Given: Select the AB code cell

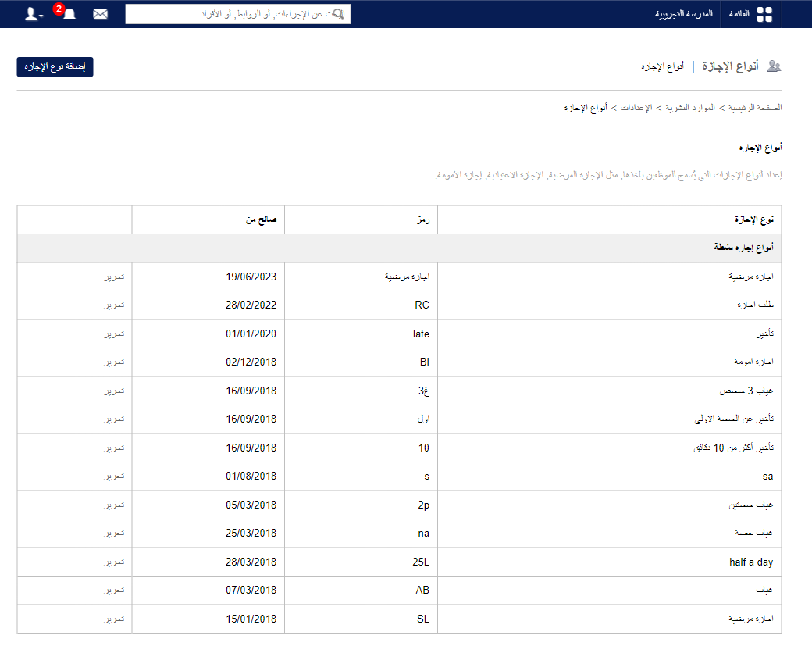Looking at the screenshot, I should click(x=361, y=590).
